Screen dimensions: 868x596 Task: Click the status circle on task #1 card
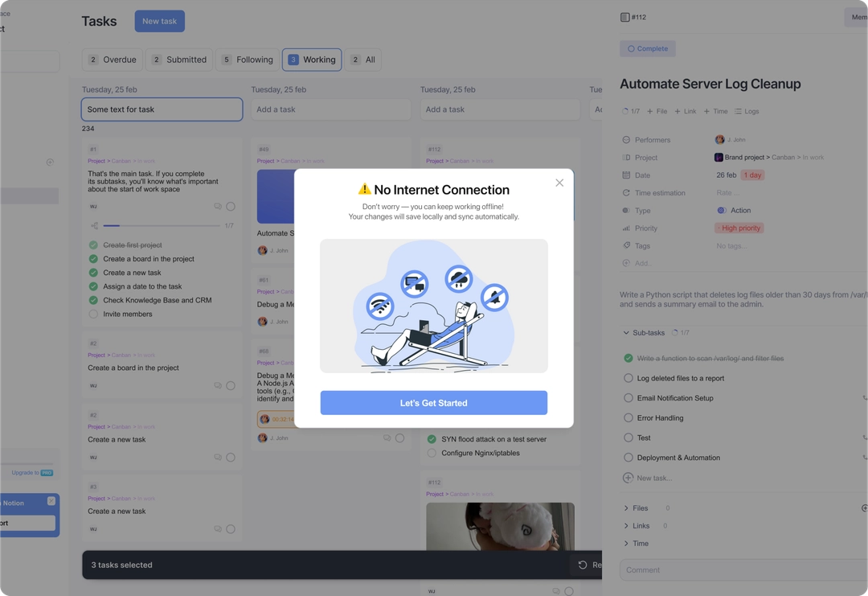click(x=231, y=207)
